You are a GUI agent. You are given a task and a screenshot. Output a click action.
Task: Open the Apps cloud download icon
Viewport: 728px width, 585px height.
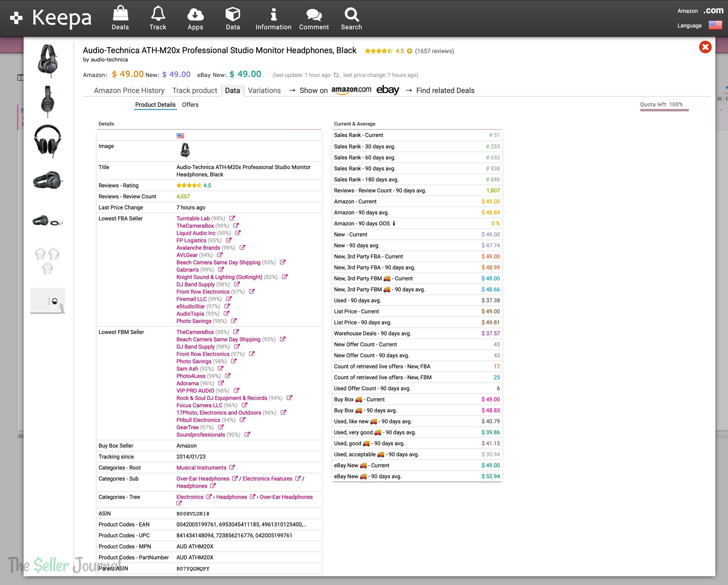[195, 14]
